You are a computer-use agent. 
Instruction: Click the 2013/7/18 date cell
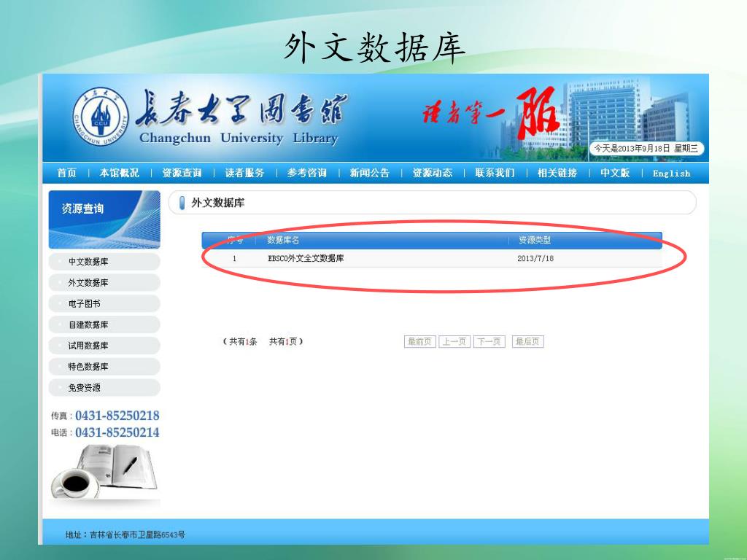pos(535,259)
